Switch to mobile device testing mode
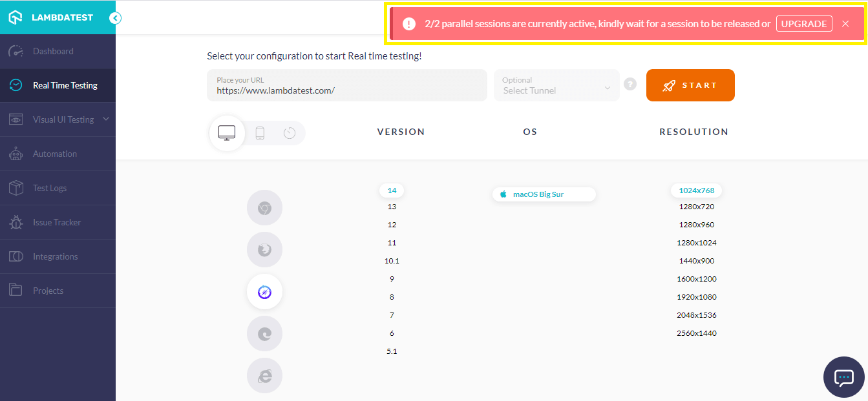 (x=260, y=133)
